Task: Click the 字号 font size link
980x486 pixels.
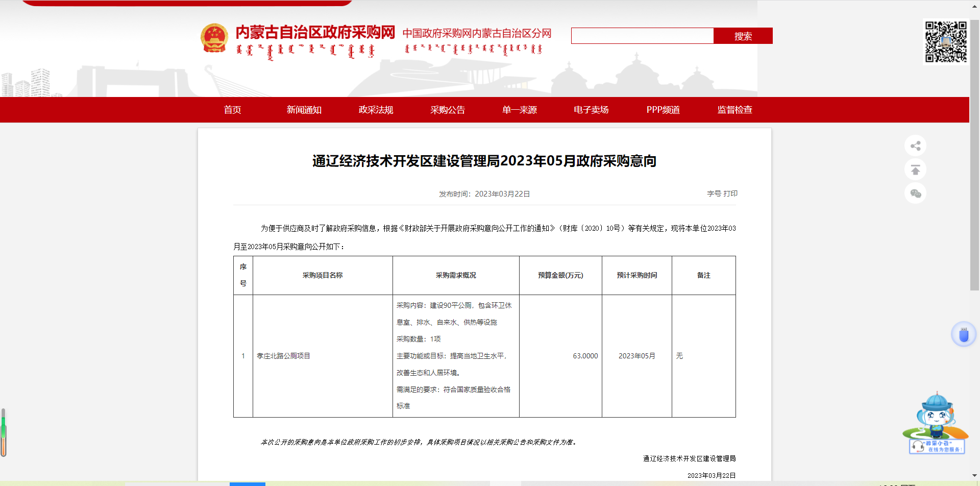Action: tap(714, 194)
